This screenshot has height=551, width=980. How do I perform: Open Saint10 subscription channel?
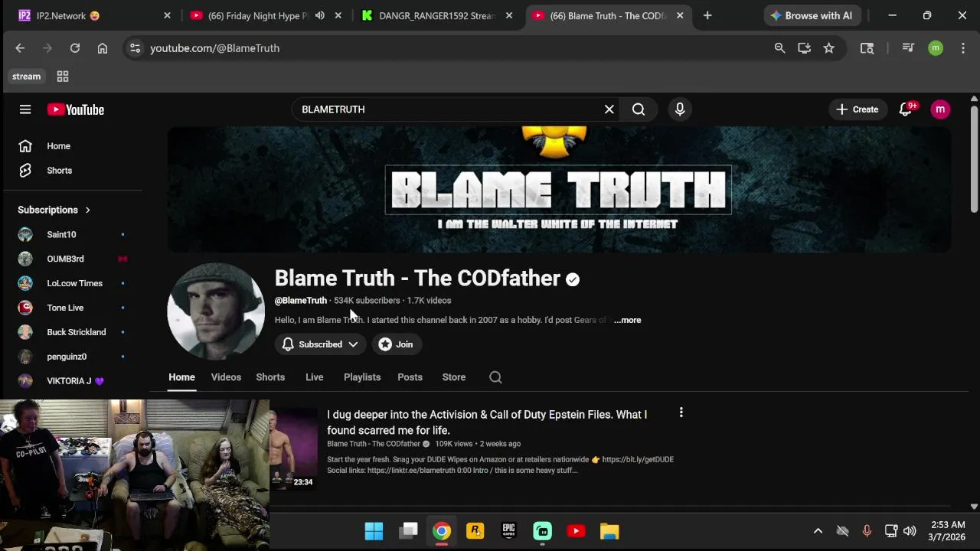click(73, 234)
